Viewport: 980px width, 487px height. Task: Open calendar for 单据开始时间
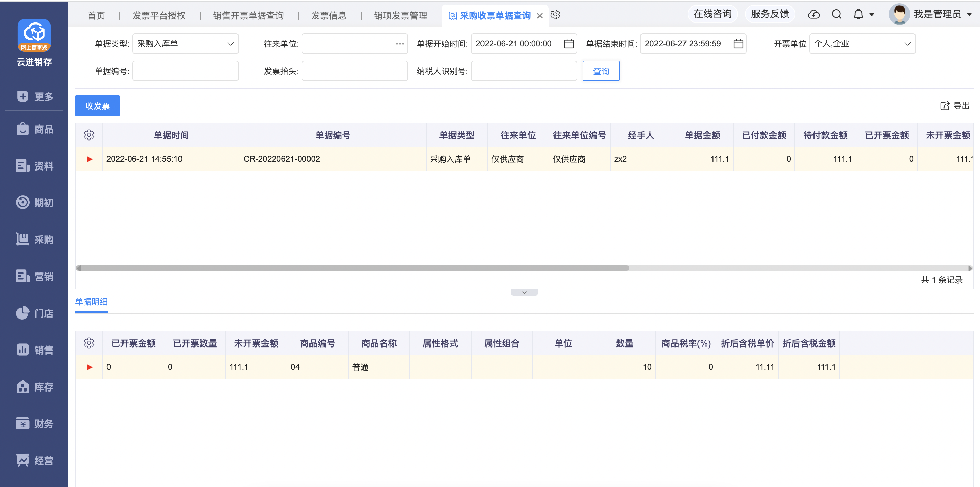pos(569,44)
